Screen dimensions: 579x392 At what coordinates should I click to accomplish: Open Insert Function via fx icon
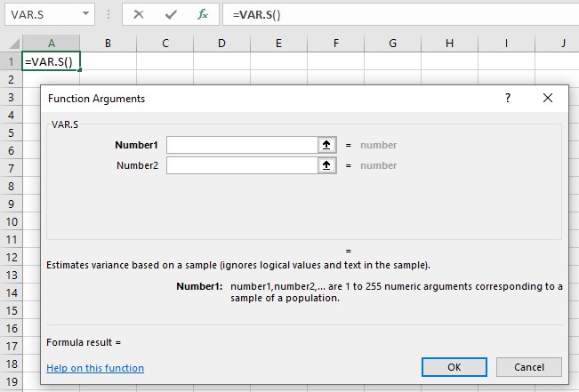coord(203,14)
